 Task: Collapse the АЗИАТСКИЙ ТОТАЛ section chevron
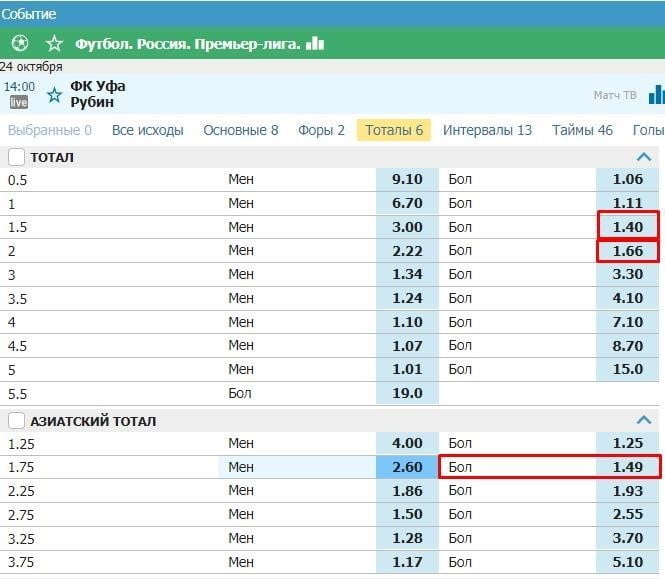(x=644, y=421)
